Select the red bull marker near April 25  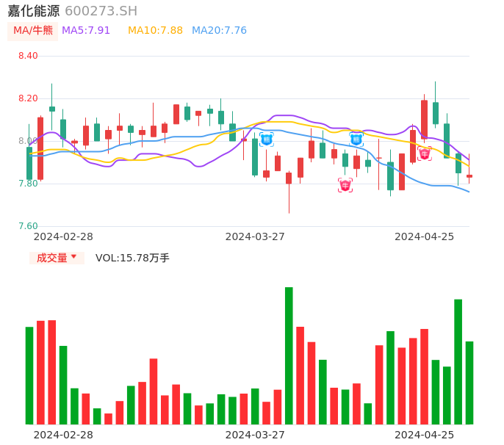(x=424, y=153)
